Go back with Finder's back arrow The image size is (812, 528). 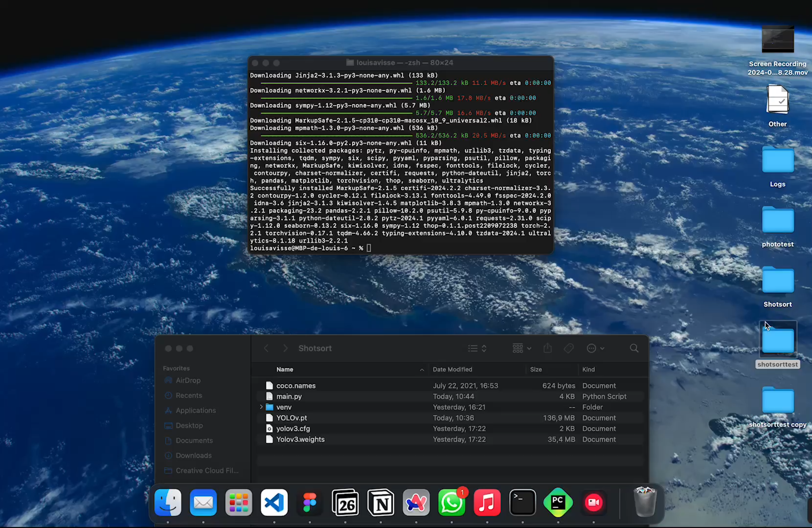click(x=266, y=348)
